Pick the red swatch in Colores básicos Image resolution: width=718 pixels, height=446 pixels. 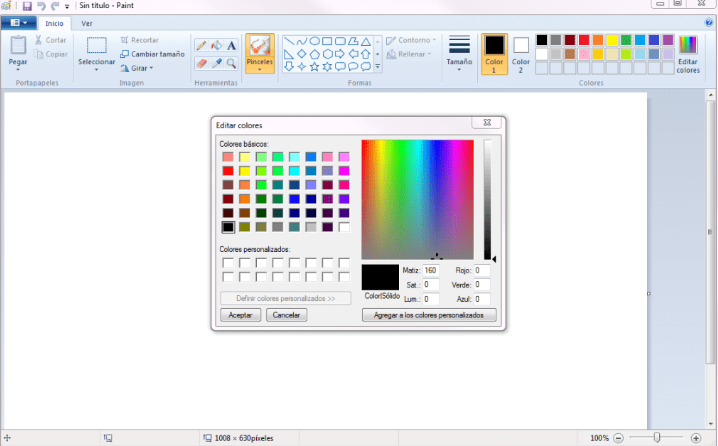click(228, 171)
